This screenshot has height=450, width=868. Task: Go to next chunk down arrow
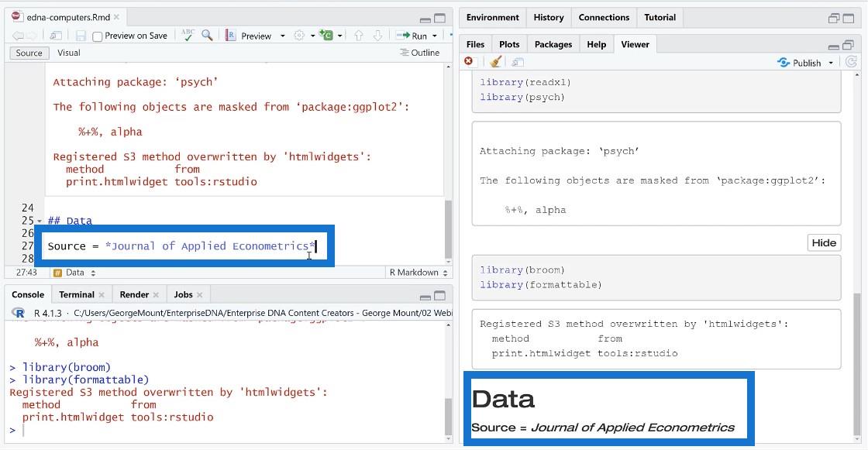(377, 36)
